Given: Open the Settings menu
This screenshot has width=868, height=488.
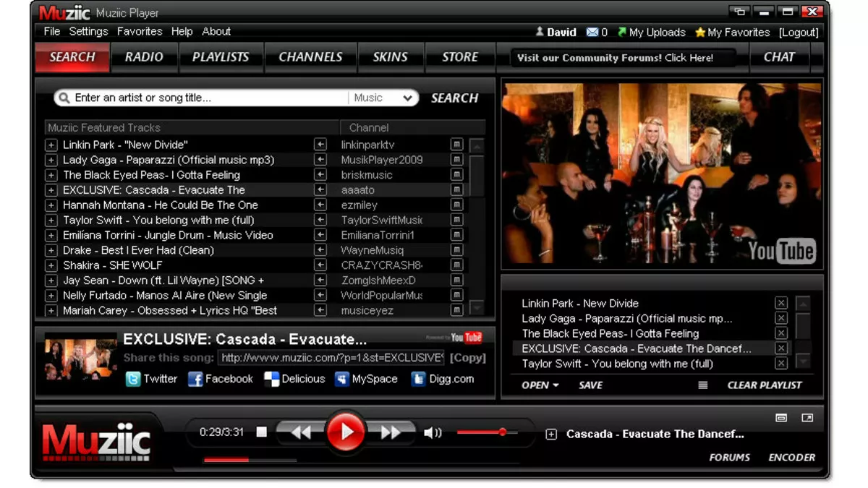Looking at the screenshot, I should click(88, 32).
